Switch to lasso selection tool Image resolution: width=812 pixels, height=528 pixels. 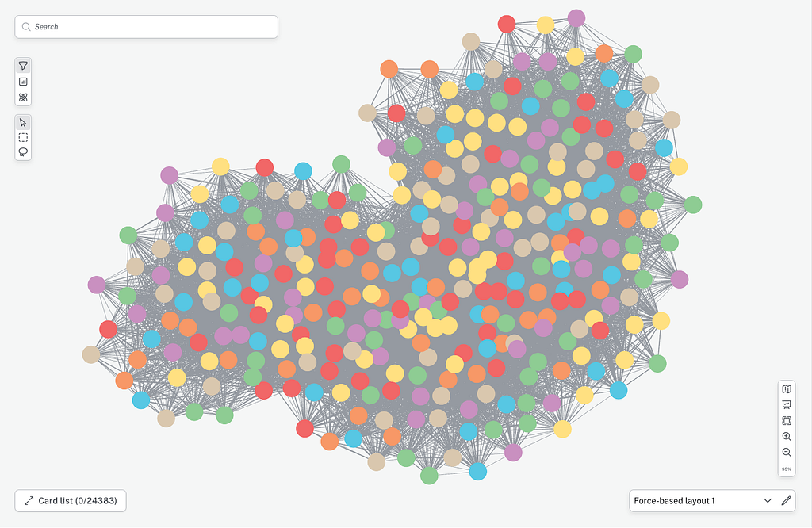pos(23,152)
